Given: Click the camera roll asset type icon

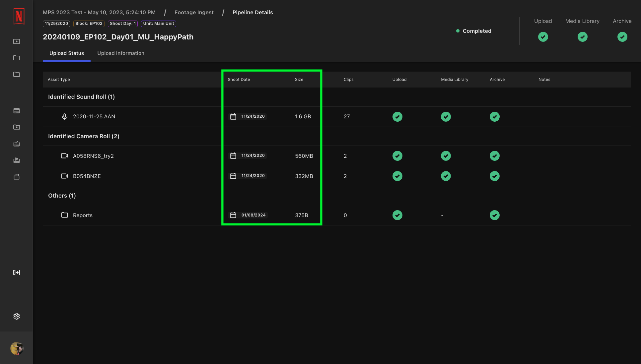Looking at the screenshot, I should [65, 155].
